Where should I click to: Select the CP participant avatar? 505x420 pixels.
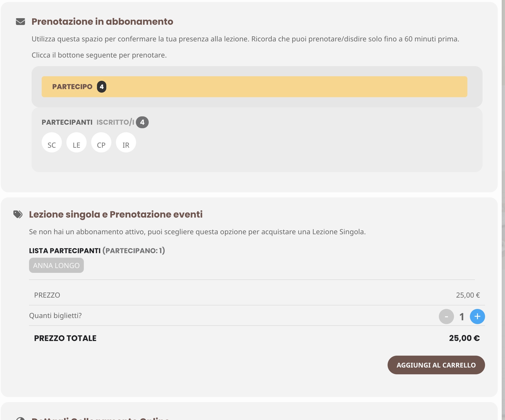point(101,143)
